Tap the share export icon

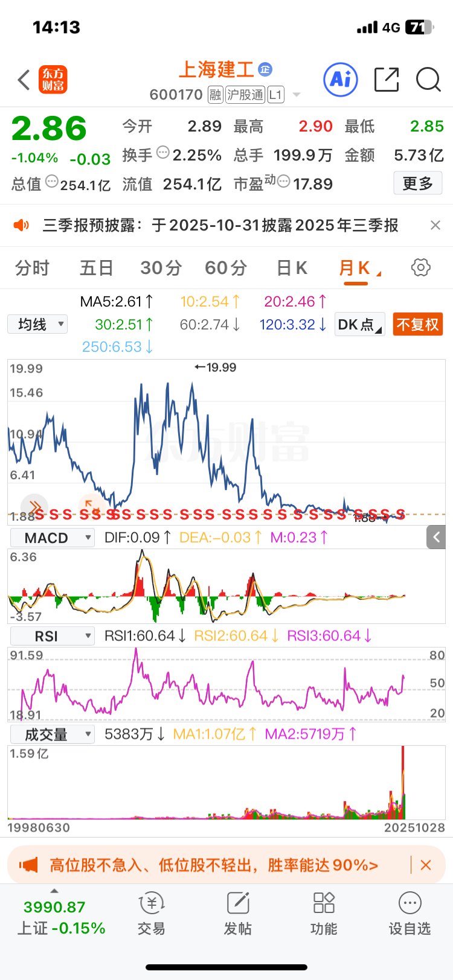[x=387, y=80]
